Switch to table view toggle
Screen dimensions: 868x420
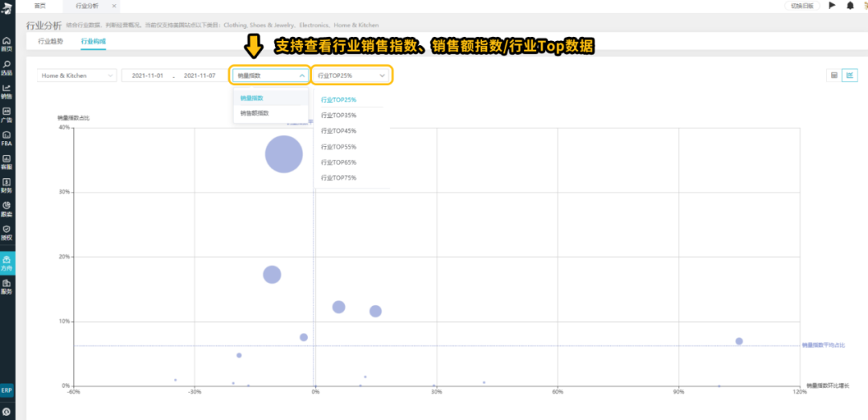[x=834, y=75]
